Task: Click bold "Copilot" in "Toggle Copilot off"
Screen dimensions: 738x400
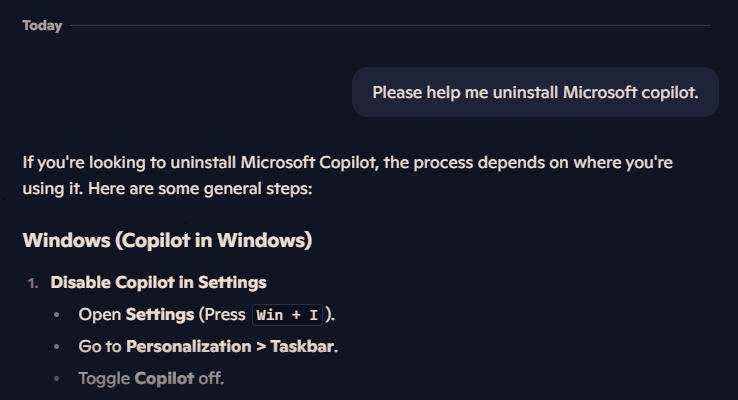Action: click(164, 378)
